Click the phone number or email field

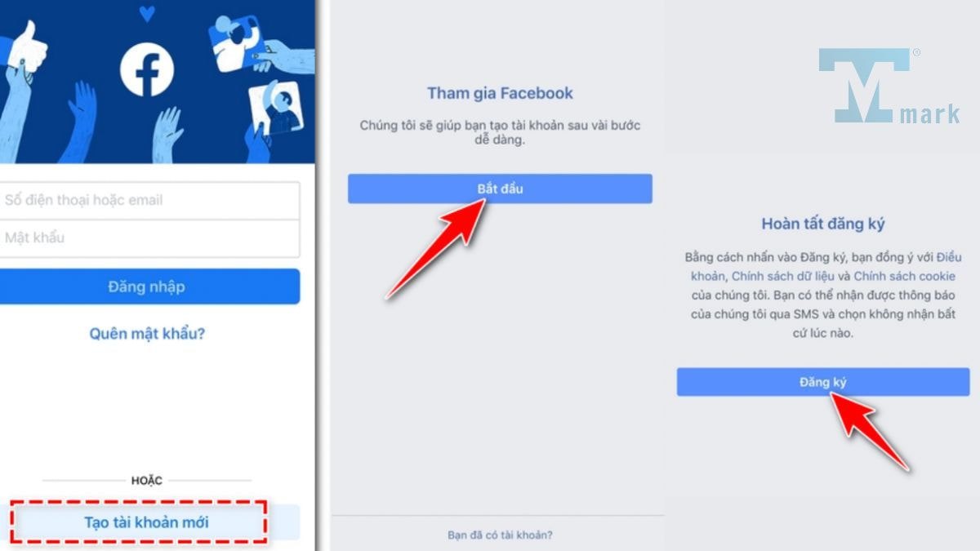[149, 200]
